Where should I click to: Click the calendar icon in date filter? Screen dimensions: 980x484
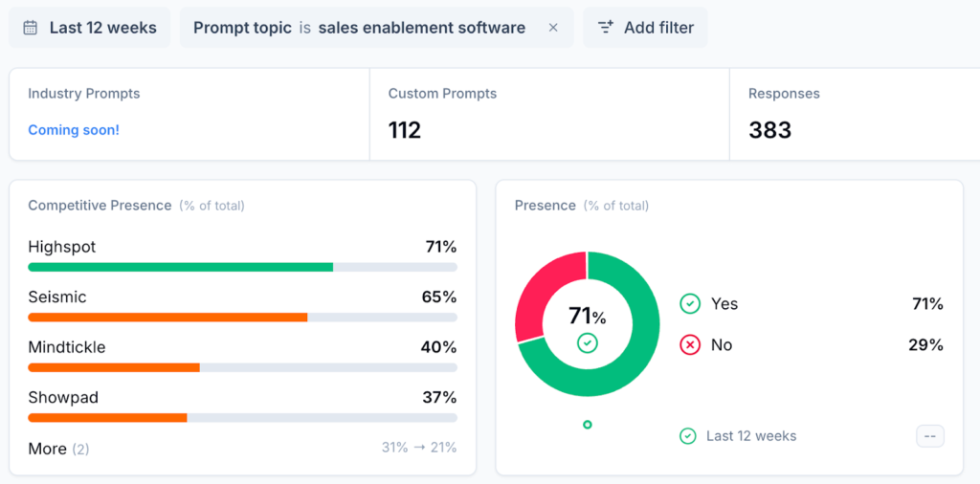pos(31,28)
